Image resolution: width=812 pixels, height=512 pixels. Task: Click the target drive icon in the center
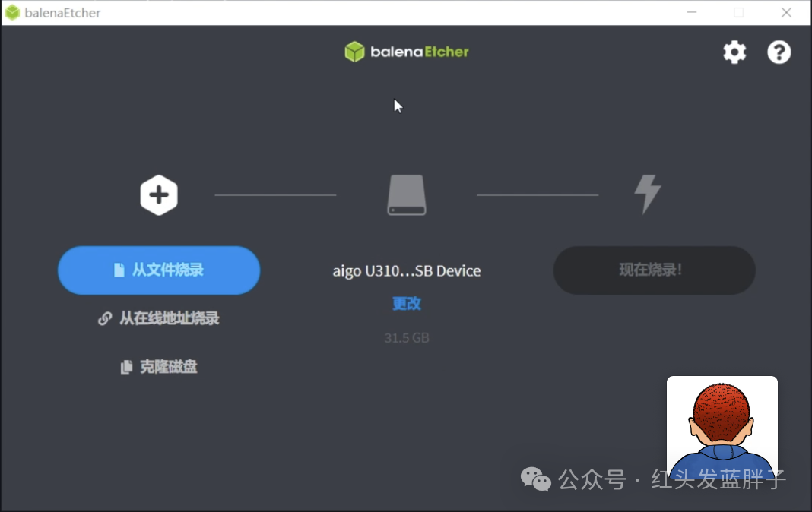point(406,195)
